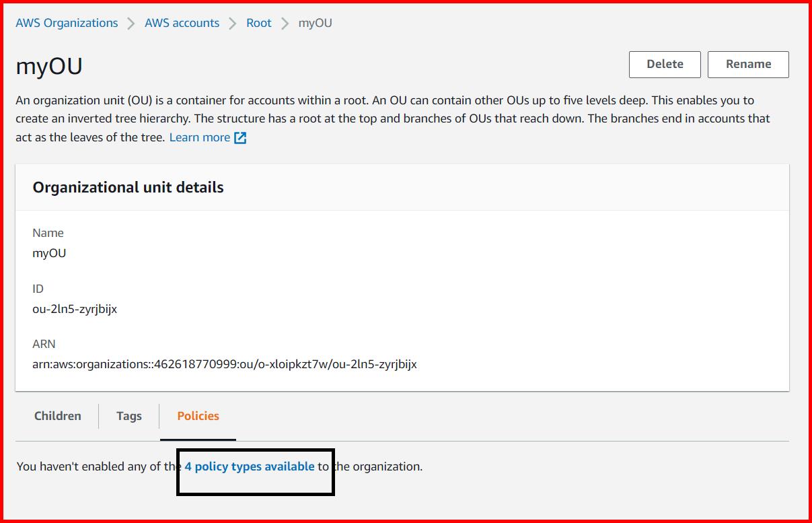The image size is (812, 523).
Task: Click the Rename button
Action: tap(748, 65)
